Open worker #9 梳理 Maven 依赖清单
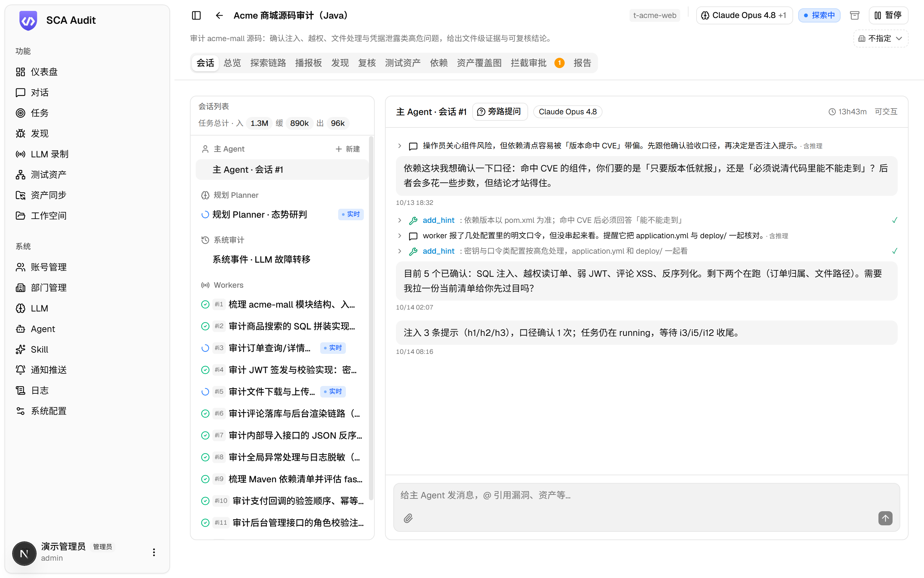The width and height of the screenshot is (924, 578). pyautogui.click(x=282, y=479)
